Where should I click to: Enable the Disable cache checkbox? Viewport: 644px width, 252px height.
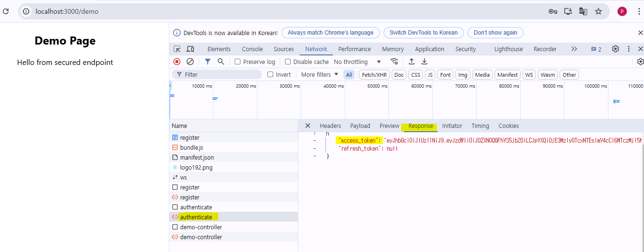[288, 62]
